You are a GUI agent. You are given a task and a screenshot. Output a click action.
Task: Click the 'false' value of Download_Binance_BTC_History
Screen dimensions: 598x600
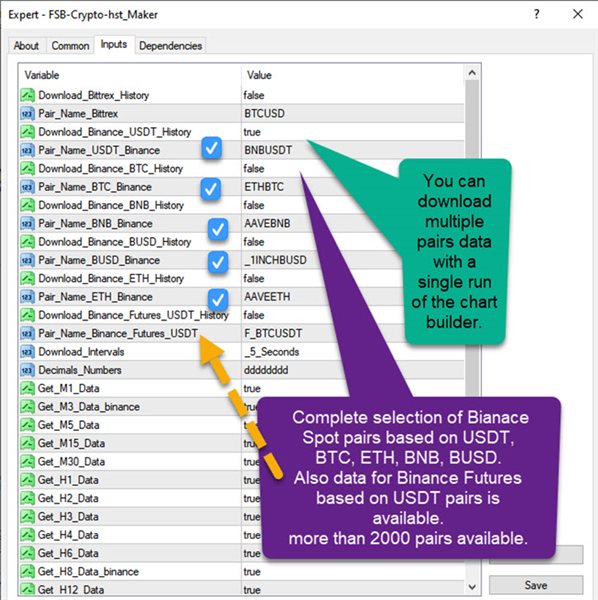pos(254,168)
